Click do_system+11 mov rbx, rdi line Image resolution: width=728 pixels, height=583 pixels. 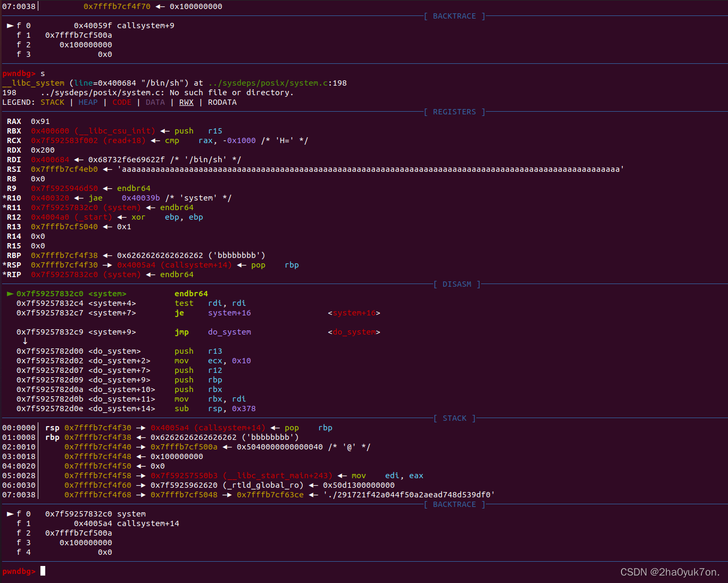131,399
